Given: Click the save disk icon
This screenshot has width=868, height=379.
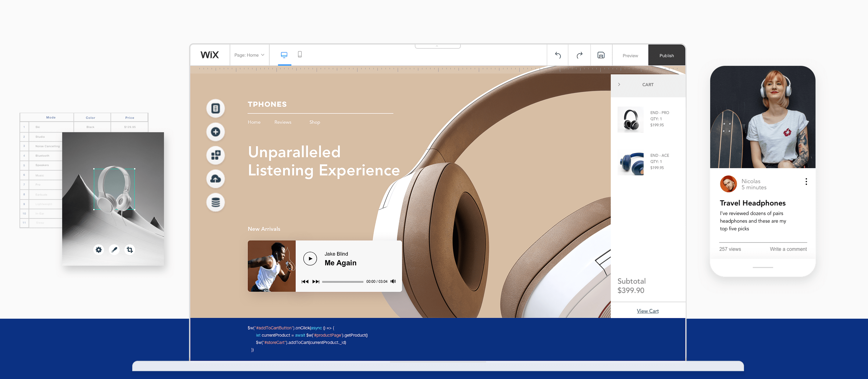Looking at the screenshot, I should [x=601, y=55].
